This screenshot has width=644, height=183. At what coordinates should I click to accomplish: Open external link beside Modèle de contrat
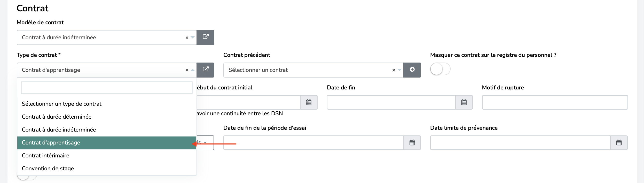coord(205,37)
